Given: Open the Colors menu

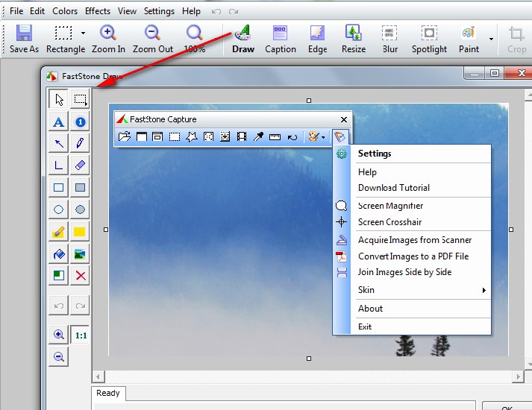Looking at the screenshot, I should [x=65, y=11].
